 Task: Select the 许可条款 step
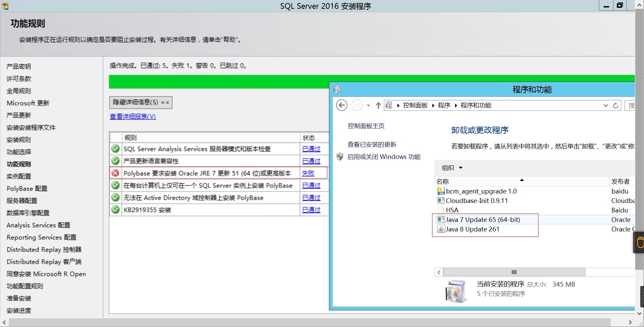click(19, 79)
